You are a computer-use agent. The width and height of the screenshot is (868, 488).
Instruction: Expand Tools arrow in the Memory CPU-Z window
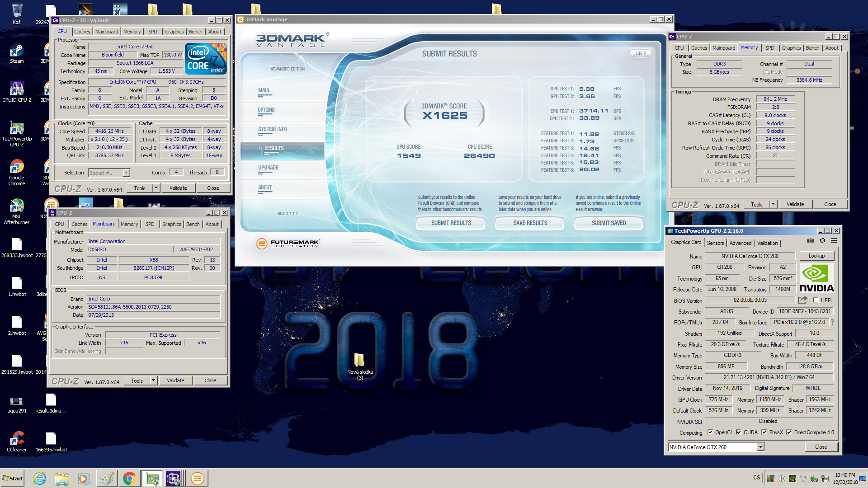point(773,204)
